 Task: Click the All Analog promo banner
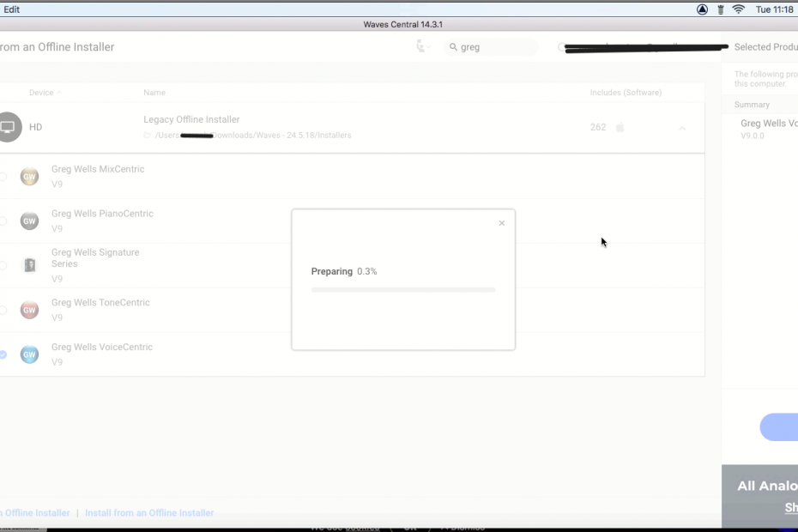point(760,496)
